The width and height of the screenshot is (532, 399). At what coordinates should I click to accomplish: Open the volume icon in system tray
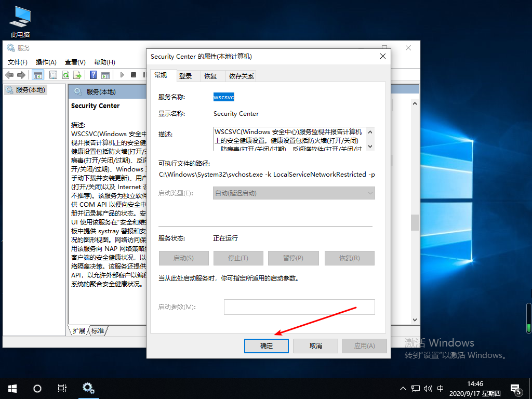click(428, 389)
